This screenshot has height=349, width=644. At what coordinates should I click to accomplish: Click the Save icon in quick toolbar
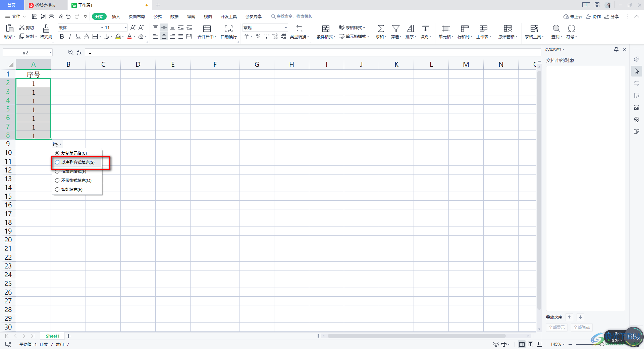tap(35, 16)
